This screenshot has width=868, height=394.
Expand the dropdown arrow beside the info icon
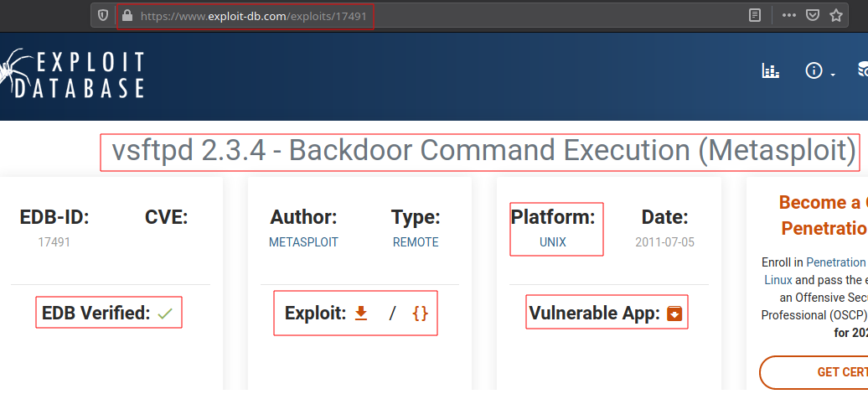point(833,74)
